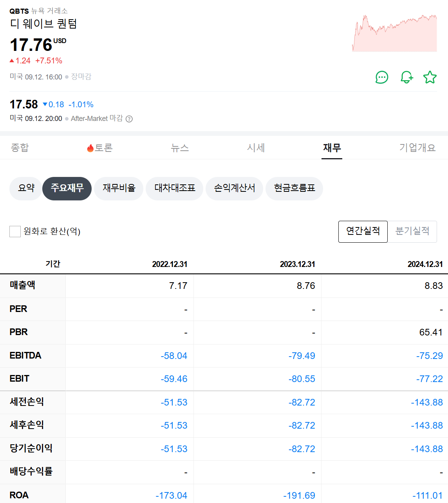Click the 8.76 revenue value

tap(306, 286)
